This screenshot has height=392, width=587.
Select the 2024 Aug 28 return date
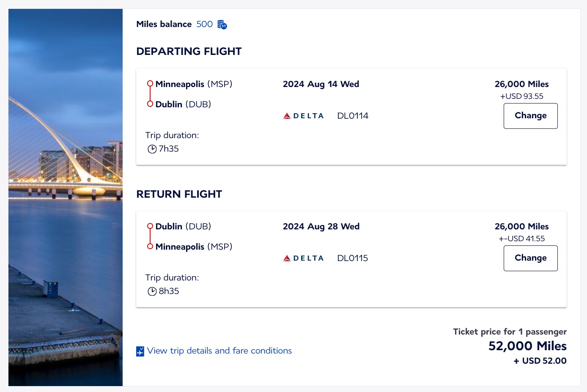(x=321, y=226)
